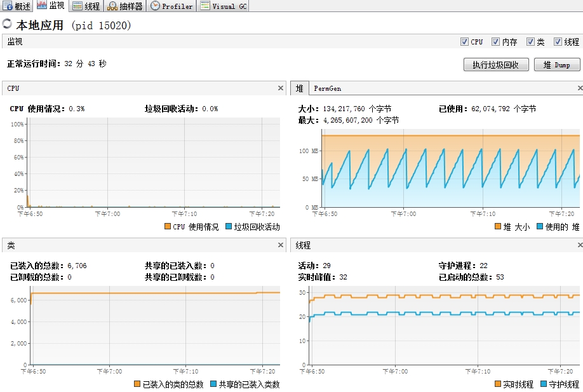This screenshot has width=583, height=392.
Task: Open the 抽样器 sampler tab
Action: [x=125, y=6]
